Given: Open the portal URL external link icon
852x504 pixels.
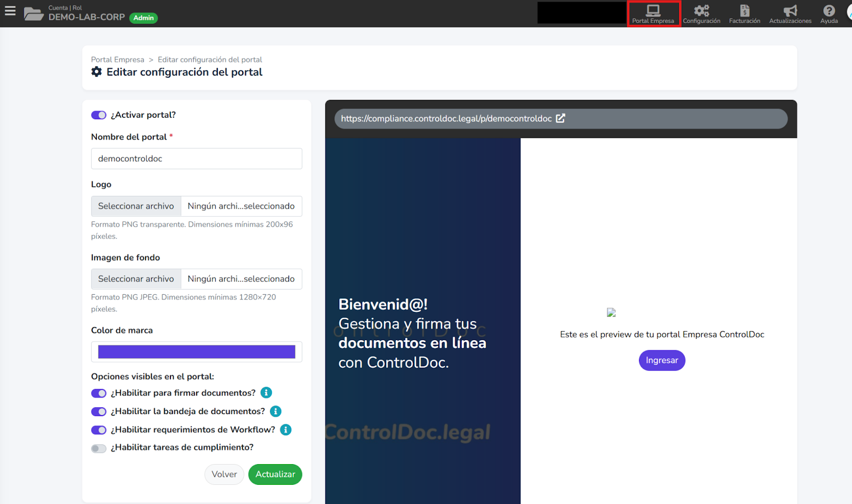Looking at the screenshot, I should 561,118.
